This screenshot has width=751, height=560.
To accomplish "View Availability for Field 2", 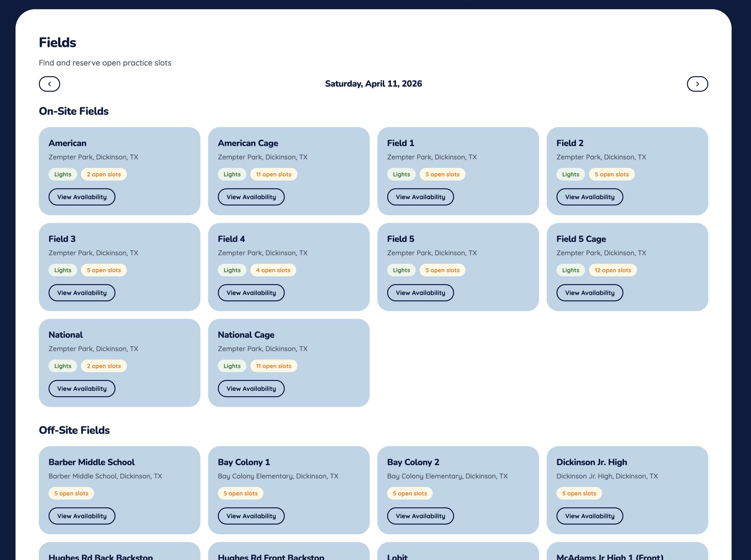I will point(589,197).
